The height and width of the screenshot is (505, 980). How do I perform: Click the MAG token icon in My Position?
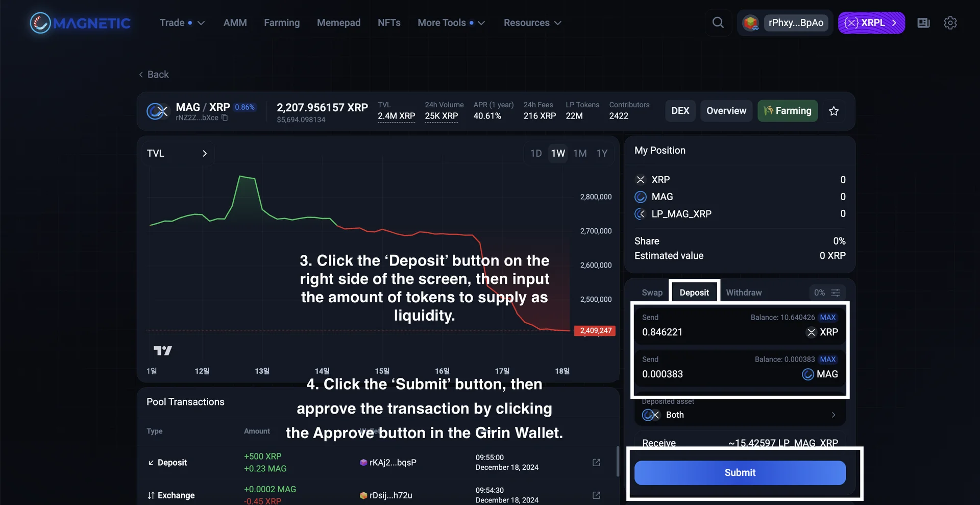coord(641,197)
